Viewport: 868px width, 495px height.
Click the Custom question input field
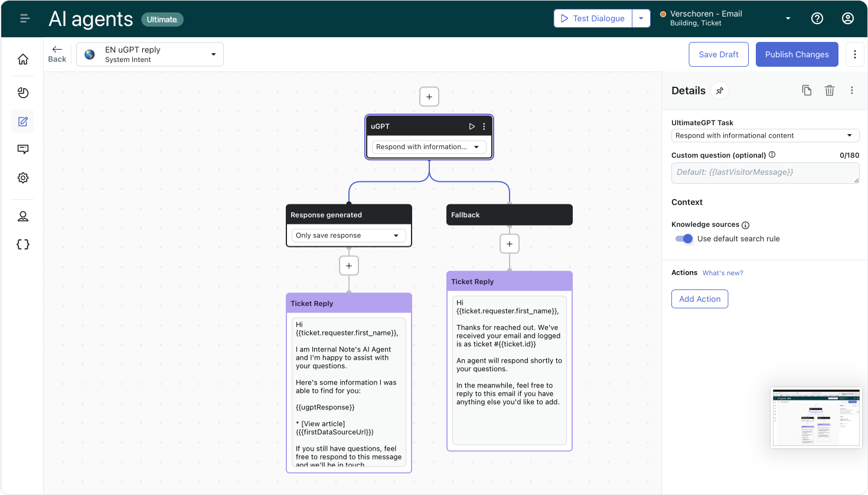point(765,172)
